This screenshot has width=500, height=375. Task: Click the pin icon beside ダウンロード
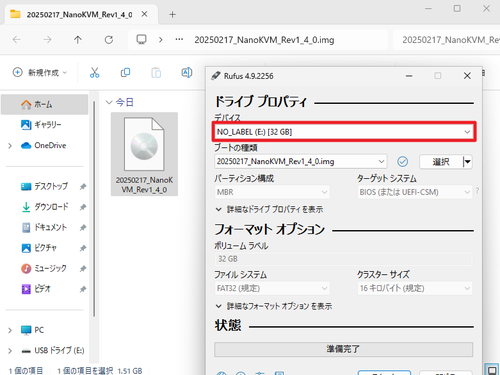click(x=83, y=207)
